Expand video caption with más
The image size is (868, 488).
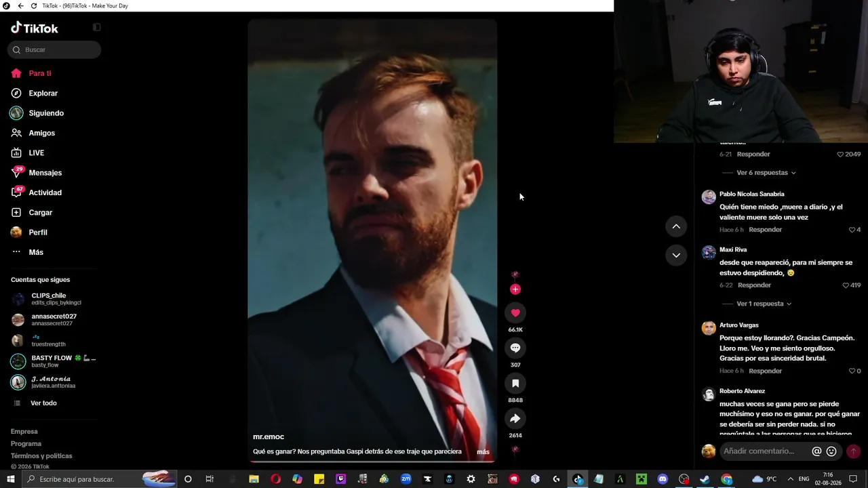[483, 452]
